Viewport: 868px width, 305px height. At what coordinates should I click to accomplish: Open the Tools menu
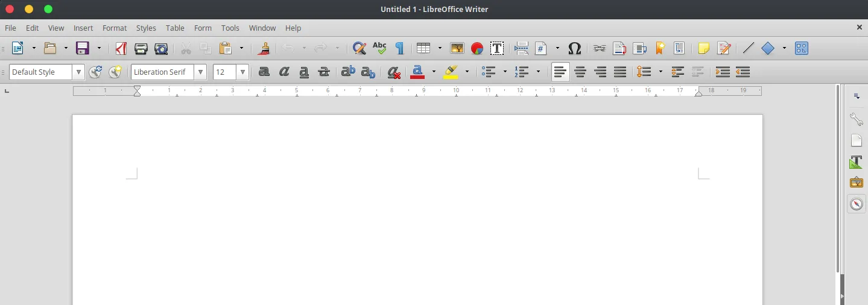pos(230,28)
